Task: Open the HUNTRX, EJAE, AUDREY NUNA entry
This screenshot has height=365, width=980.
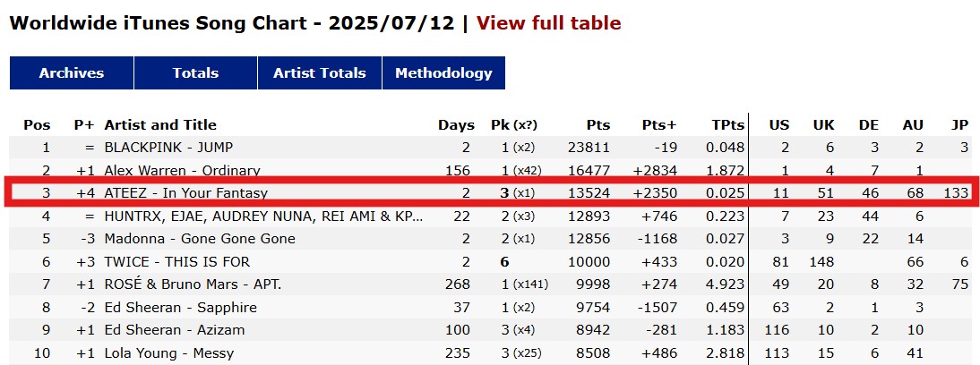Action: click(x=264, y=216)
